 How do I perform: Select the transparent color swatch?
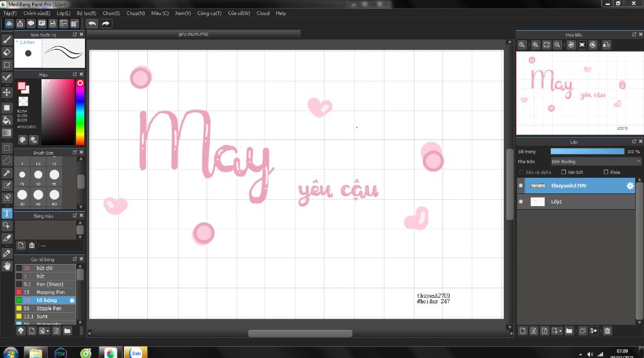click(23, 101)
